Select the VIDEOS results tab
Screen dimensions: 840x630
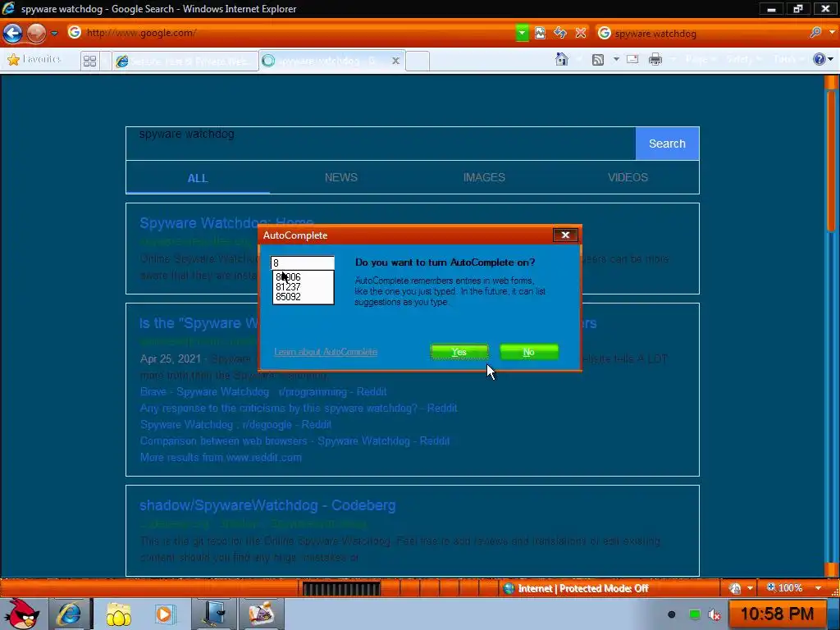tap(628, 177)
